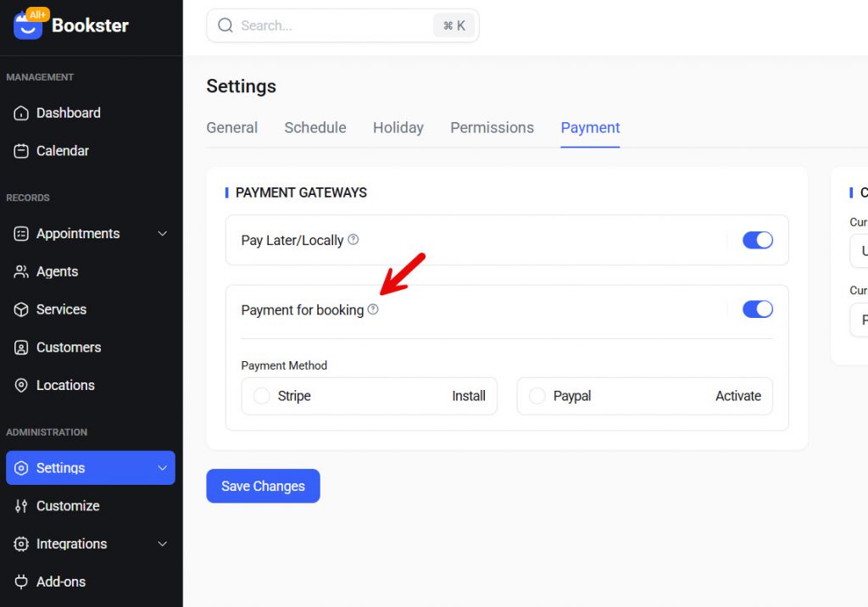View the Customers list
Screen dimensions: 868x607
point(70,348)
